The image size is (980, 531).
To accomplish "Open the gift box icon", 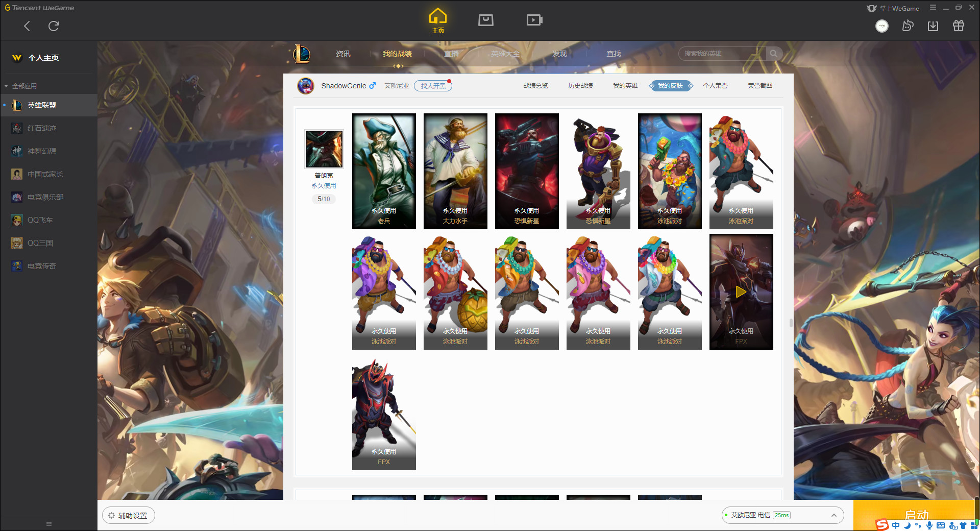I will 959,26.
